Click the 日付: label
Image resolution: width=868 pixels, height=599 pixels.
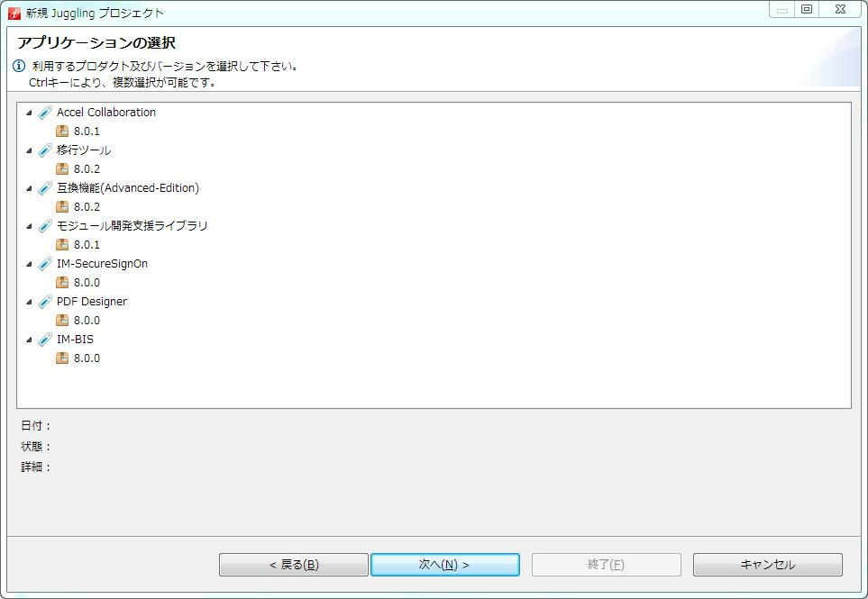pos(36,425)
